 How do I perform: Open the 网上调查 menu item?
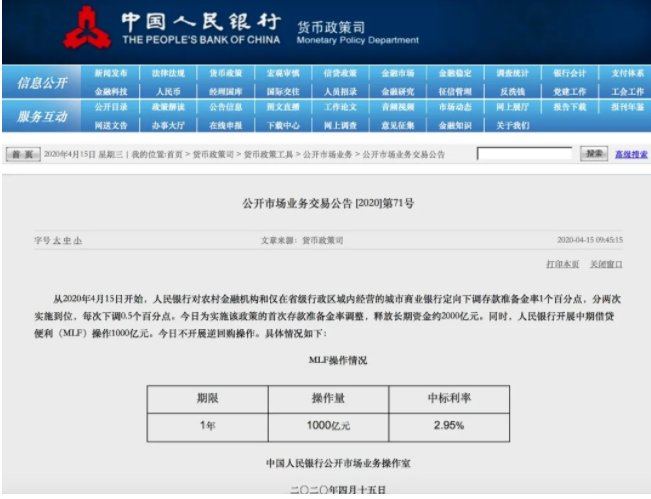(340, 125)
